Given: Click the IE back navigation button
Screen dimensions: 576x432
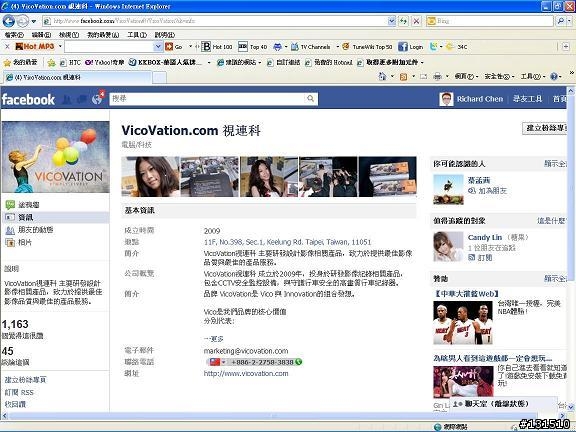Looking at the screenshot, I should (x=8, y=21).
